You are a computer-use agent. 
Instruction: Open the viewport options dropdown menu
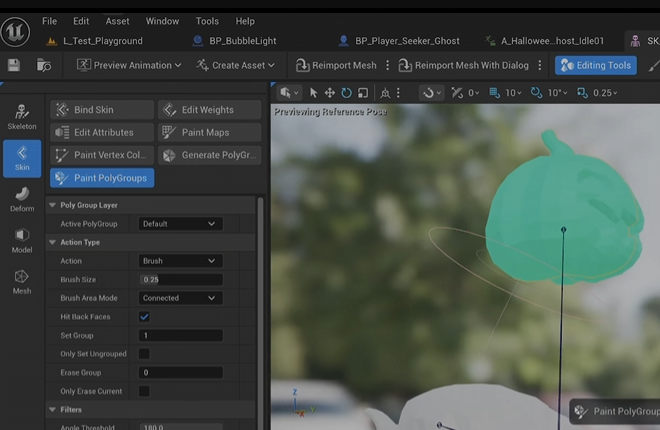click(x=289, y=93)
